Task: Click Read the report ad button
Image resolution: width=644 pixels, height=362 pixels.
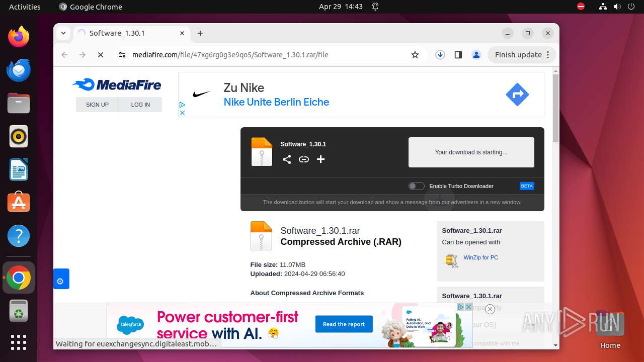Action: click(x=344, y=324)
